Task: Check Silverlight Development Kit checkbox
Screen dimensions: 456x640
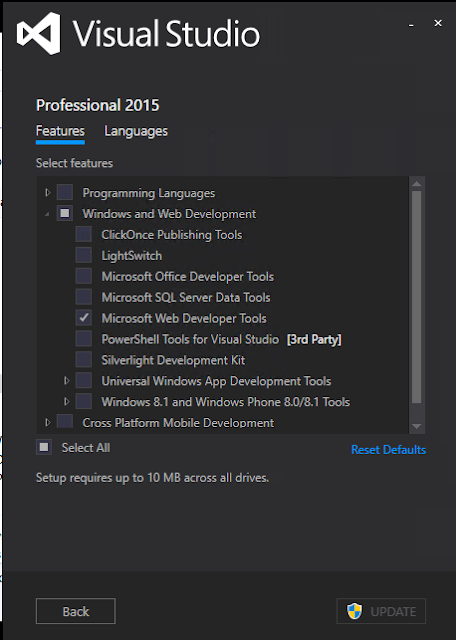Action: pyautogui.click(x=84, y=360)
